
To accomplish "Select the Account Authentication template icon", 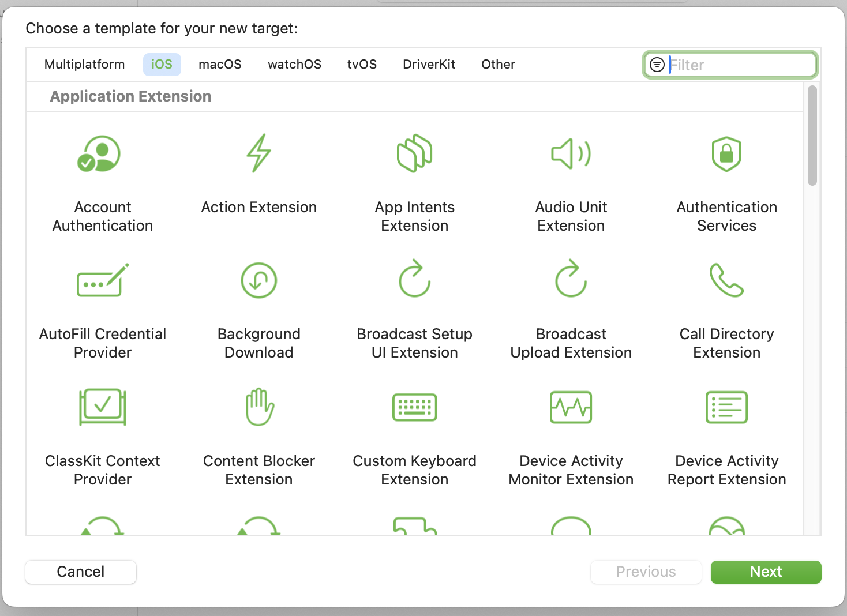I will pos(99,154).
